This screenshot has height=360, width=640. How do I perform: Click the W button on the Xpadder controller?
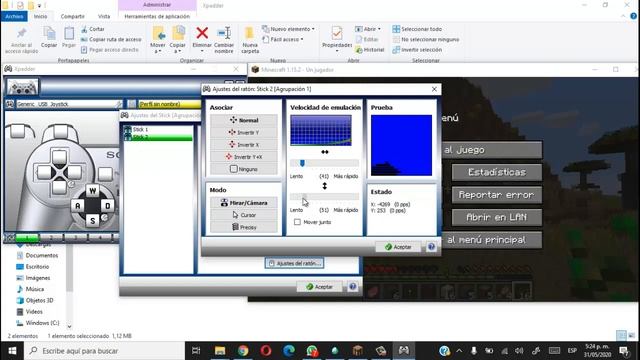(93, 191)
